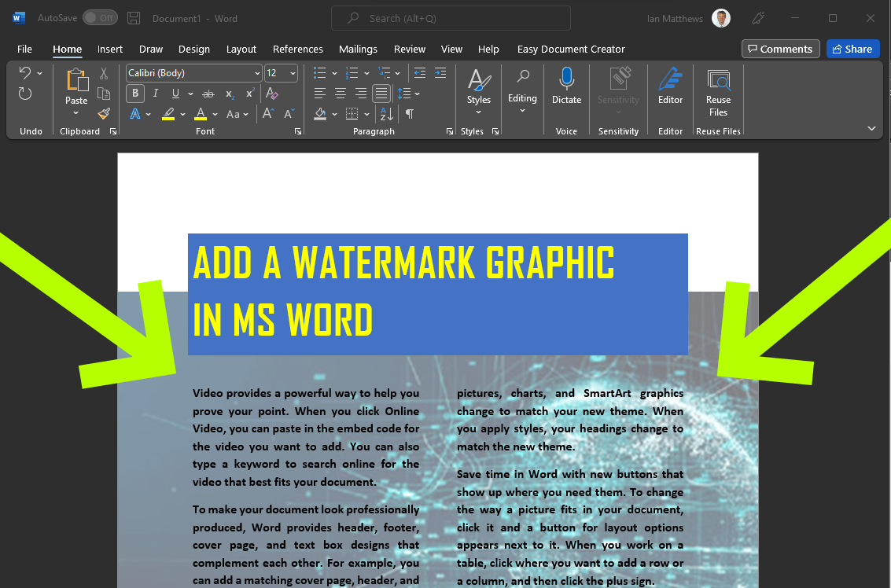Viewport: 891px width, 588px height.
Task: Apply strikethrough formatting
Action: [208, 94]
